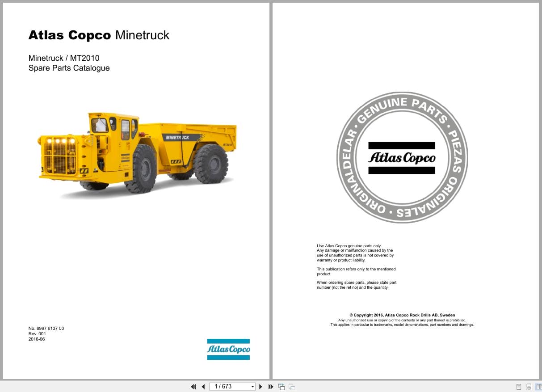The height and width of the screenshot is (392, 542).
Task: Click the blue Atlas Copco logo on the cover
Action: click(x=228, y=349)
